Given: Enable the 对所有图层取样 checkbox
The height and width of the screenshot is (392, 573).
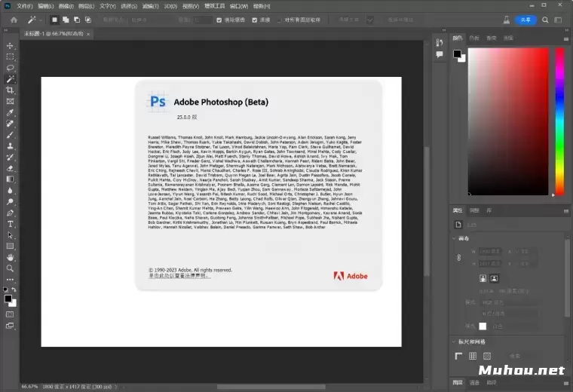Looking at the screenshot, I should coord(279,20).
